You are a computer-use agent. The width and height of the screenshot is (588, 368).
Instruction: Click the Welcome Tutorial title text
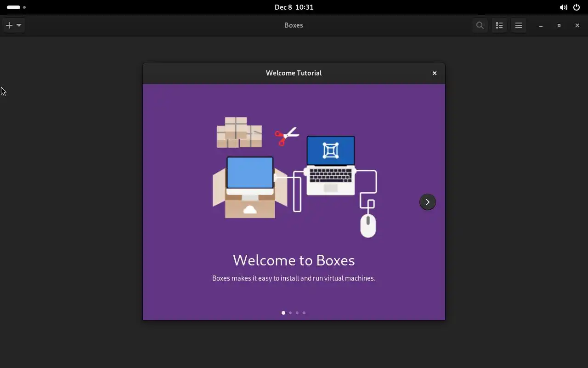pyautogui.click(x=294, y=73)
